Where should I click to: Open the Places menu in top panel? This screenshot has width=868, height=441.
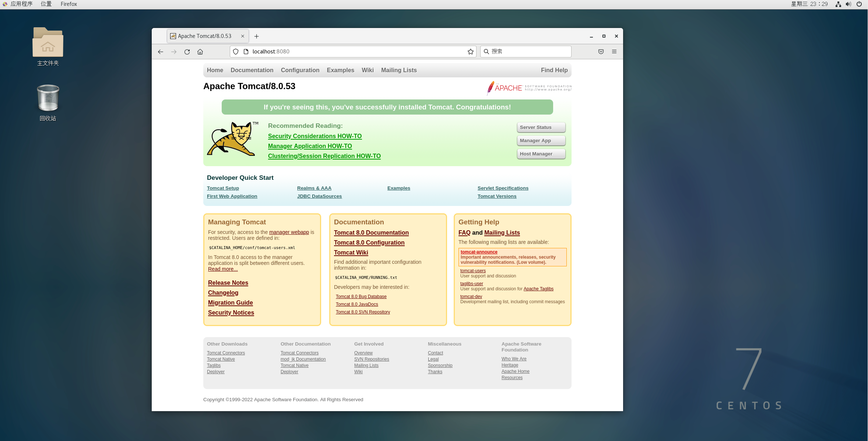coord(46,4)
